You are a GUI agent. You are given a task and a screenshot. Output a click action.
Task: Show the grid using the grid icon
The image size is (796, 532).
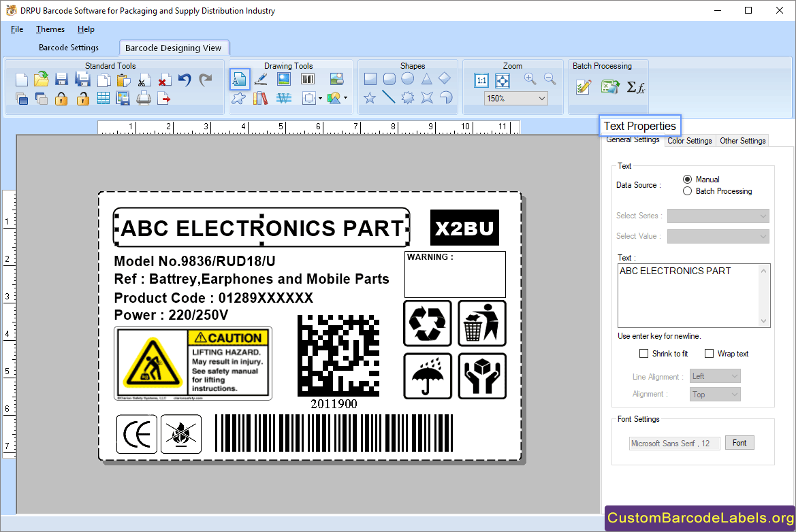tap(103, 99)
